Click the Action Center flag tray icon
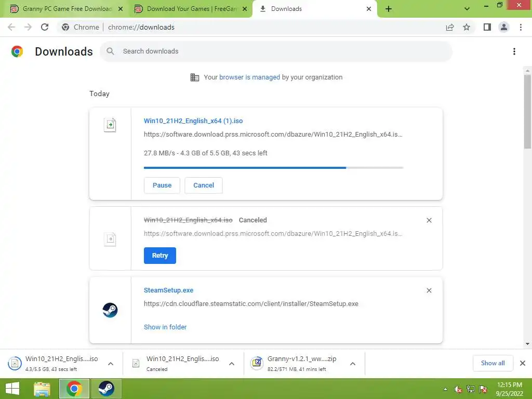Viewport: 532px width, 399px height. point(484,389)
